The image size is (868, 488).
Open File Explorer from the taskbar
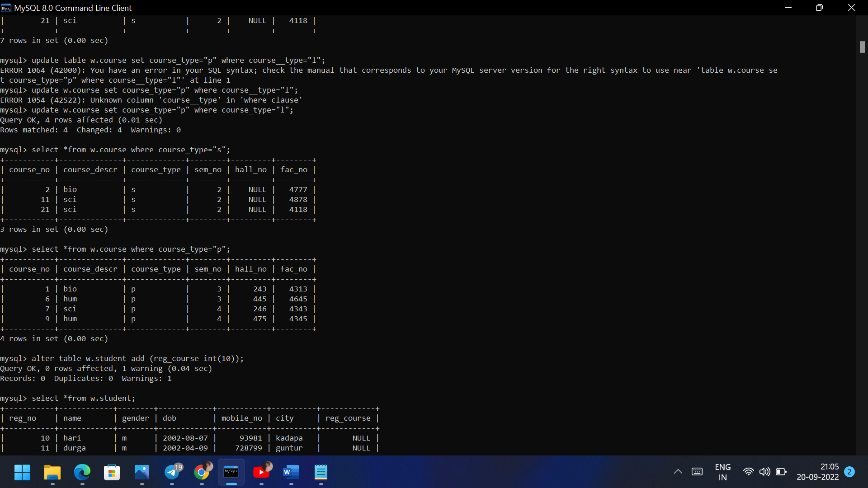tap(52, 472)
